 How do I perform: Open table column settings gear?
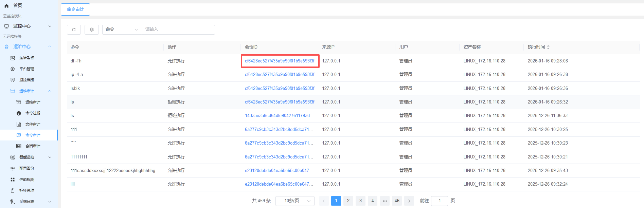pos(92,30)
